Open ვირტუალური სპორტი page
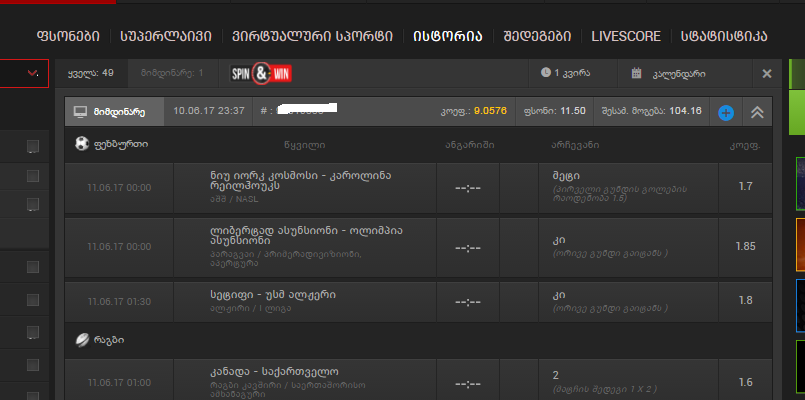Screen dimensions: 805x400 click(x=313, y=36)
